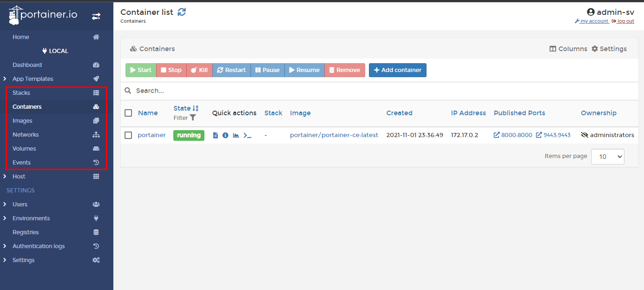
Task: Click the log out link
Action: click(623, 21)
